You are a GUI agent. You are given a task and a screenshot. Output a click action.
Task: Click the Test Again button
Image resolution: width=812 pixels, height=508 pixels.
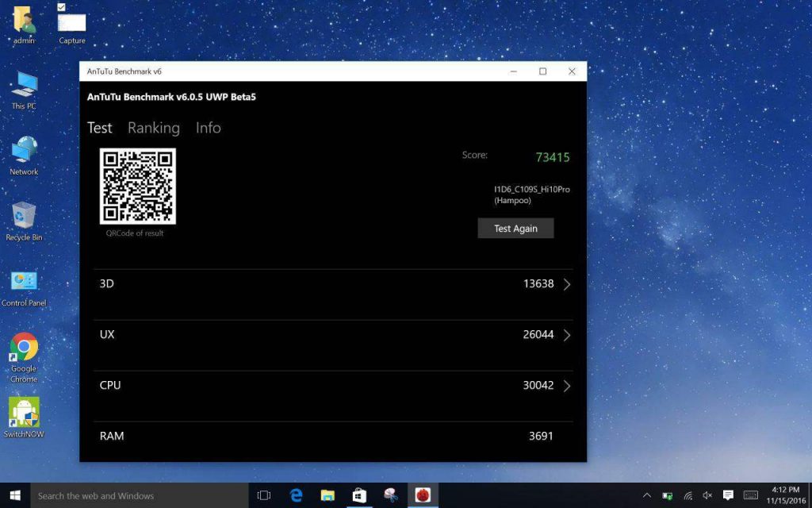(x=515, y=228)
